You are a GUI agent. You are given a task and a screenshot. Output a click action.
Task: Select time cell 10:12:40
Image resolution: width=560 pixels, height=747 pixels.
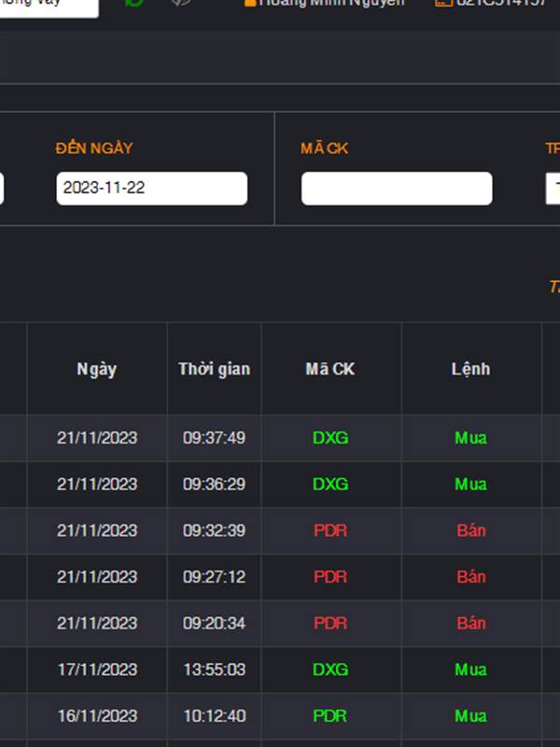tap(215, 715)
